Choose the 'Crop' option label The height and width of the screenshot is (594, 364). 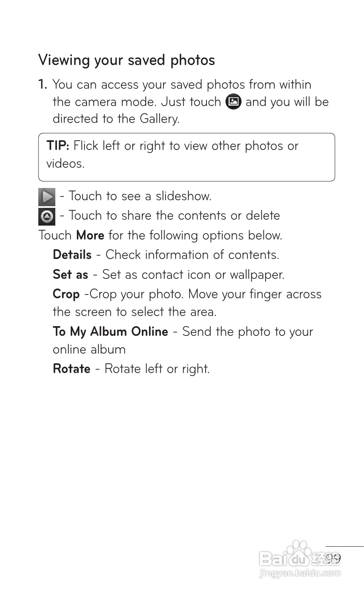(x=66, y=294)
